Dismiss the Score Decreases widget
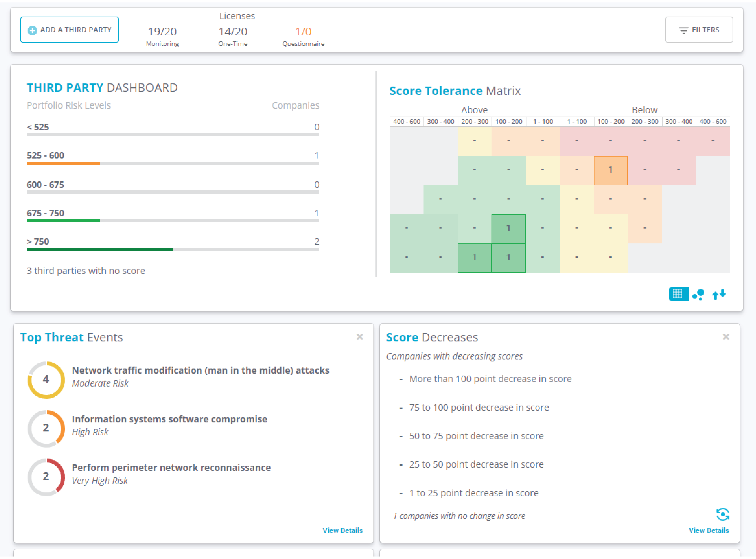 coord(726,337)
